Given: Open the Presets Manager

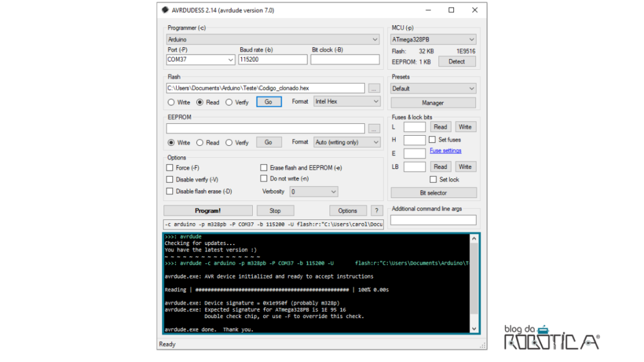Looking at the screenshot, I should (433, 103).
